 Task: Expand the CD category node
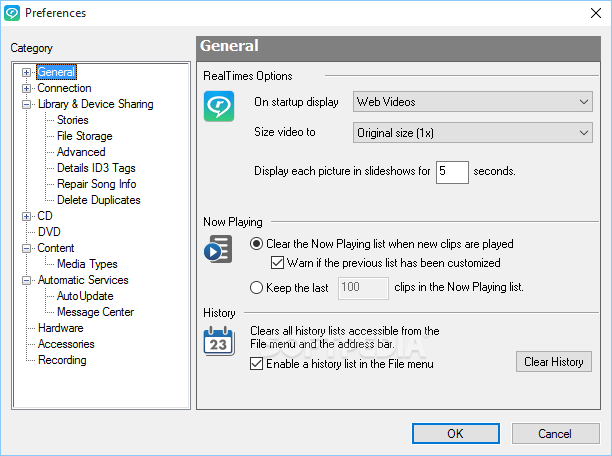tap(27, 216)
